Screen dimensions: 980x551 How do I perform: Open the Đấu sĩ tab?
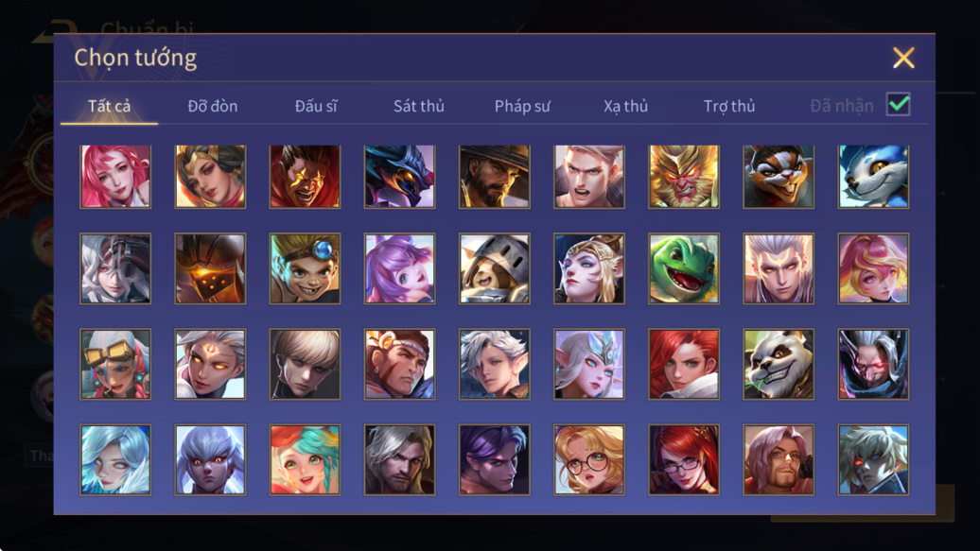pyautogui.click(x=316, y=106)
